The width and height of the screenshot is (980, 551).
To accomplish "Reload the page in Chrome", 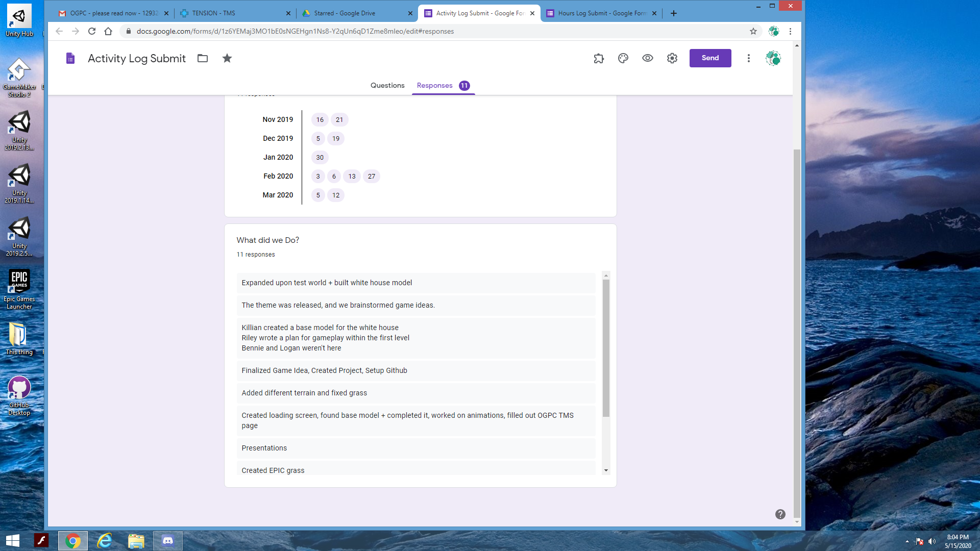I will click(92, 31).
